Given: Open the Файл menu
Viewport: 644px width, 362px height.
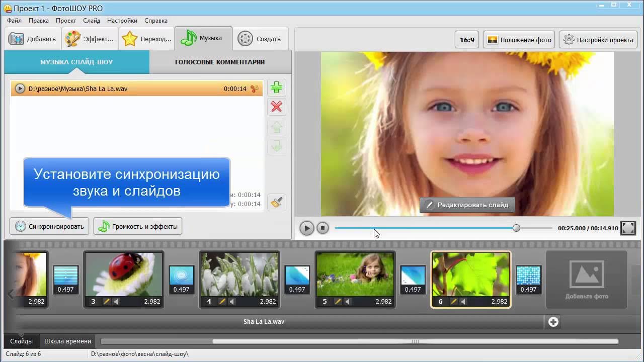Looking at the screenshot, I should click(x=14, y=21).
